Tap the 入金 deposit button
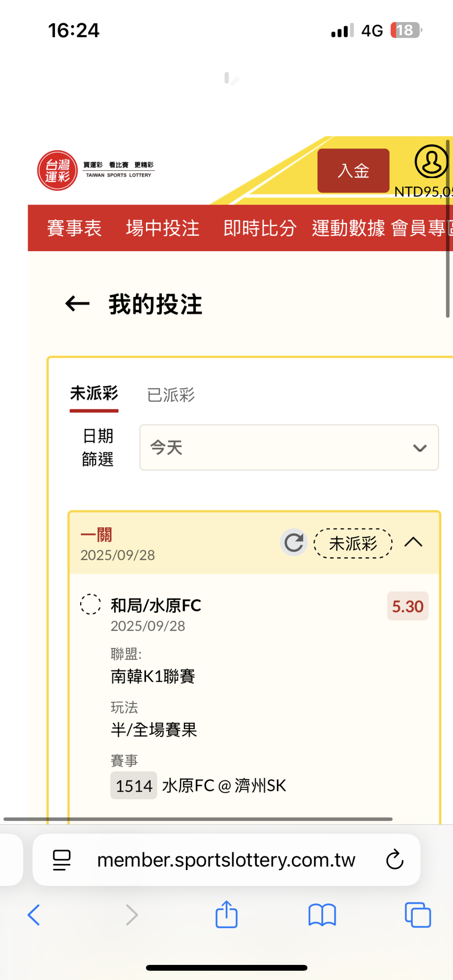Viewport: 453px width, 980px height. tap(353, 171)
